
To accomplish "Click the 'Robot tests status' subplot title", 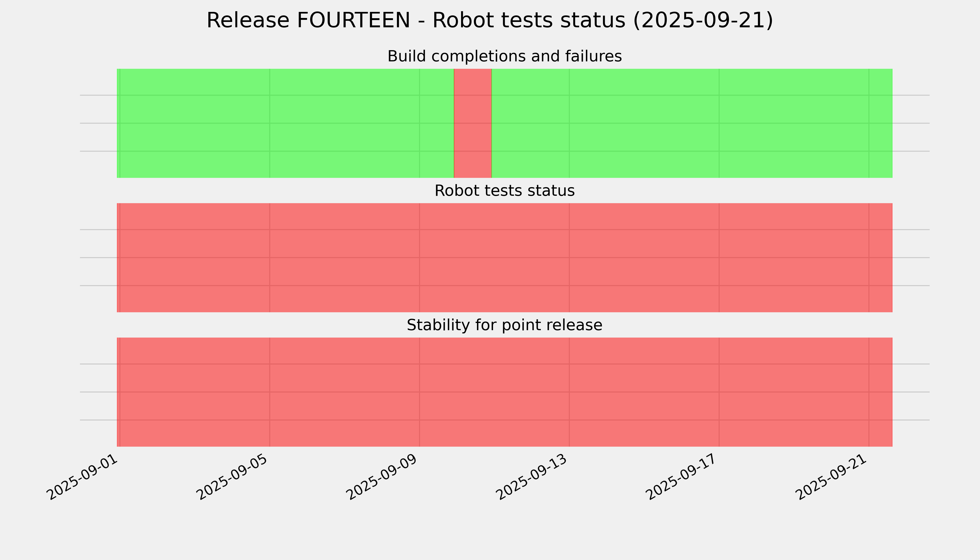I will (x=504, y=191).
